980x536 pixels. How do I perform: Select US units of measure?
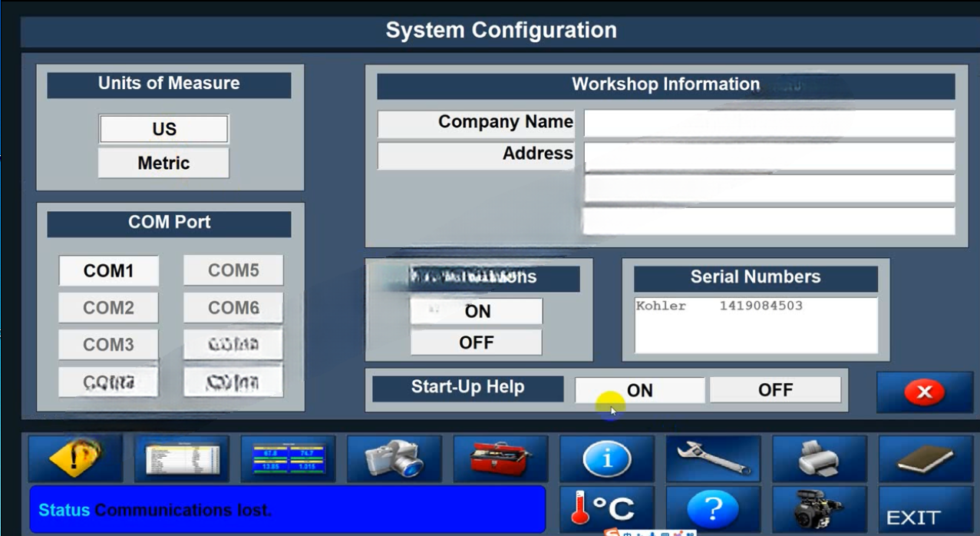163,129
